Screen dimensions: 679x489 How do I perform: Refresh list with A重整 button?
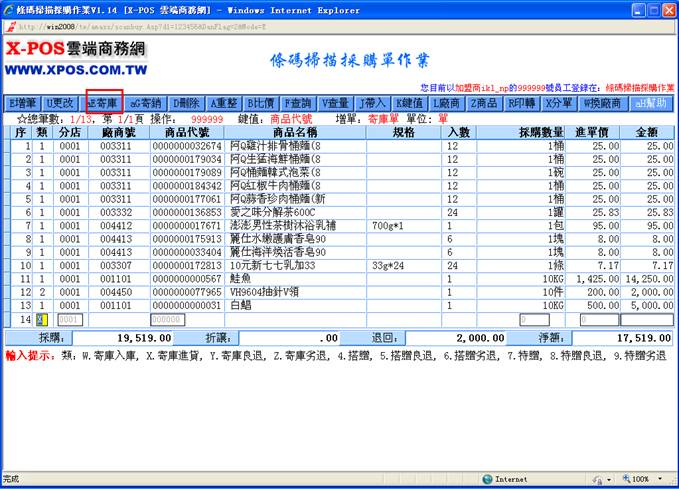pyautogui.click(x=224, y=103)
